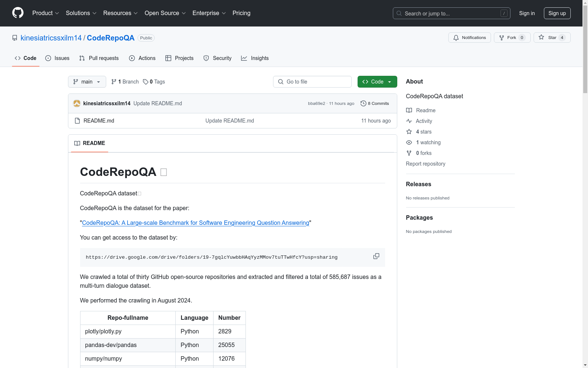
Task: Expand the Open Source menu
Action: pyautogui.click(x=165, y=13)
